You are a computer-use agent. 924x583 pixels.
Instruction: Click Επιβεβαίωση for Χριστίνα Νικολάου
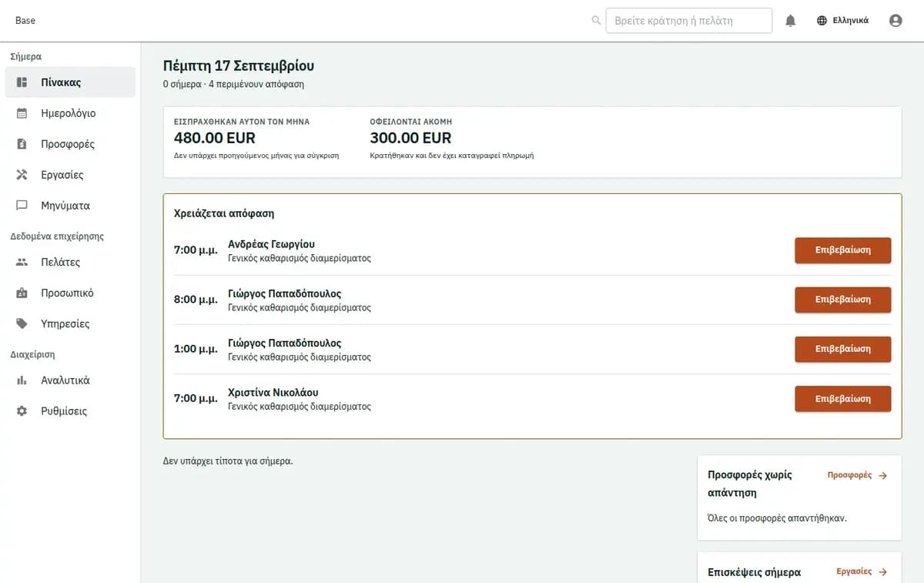point(842,399)
